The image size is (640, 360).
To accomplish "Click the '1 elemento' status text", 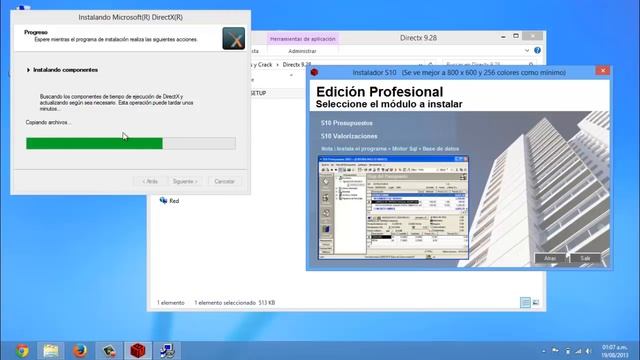I will pyautogui.click(x=171, y=303).
